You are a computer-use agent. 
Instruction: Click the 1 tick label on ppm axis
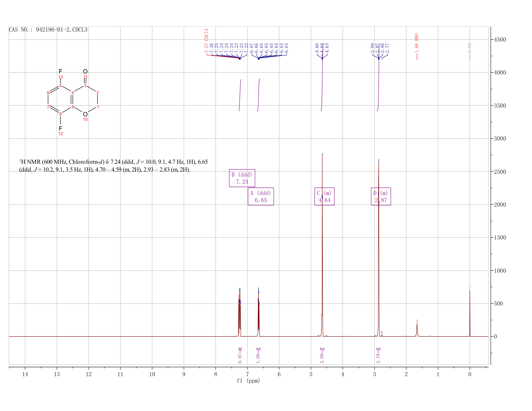point(438,374)
